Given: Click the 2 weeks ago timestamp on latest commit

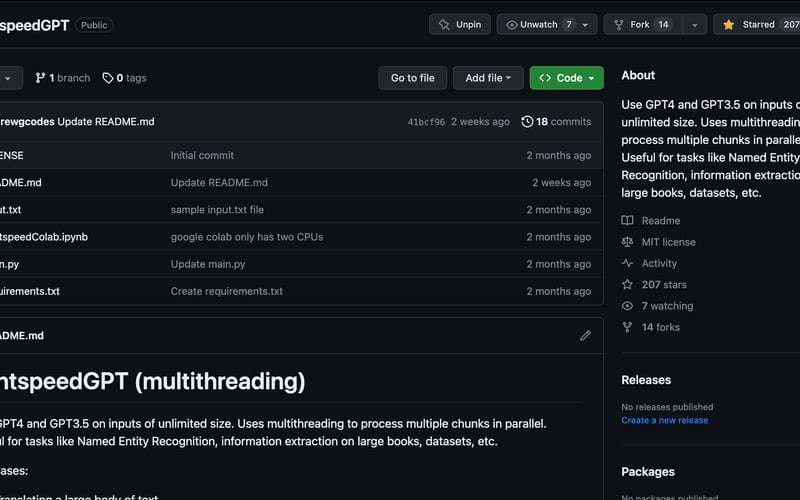Looking at the screenshot, I should tap(480, 121).
